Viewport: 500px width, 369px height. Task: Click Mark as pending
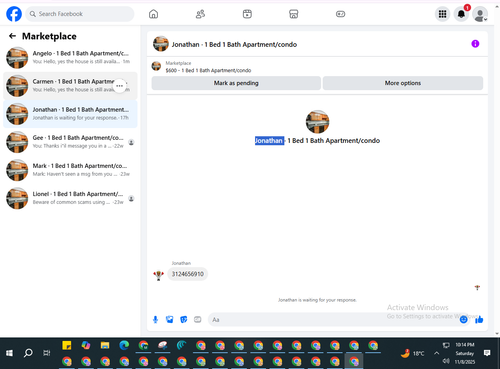coord(236,83)
